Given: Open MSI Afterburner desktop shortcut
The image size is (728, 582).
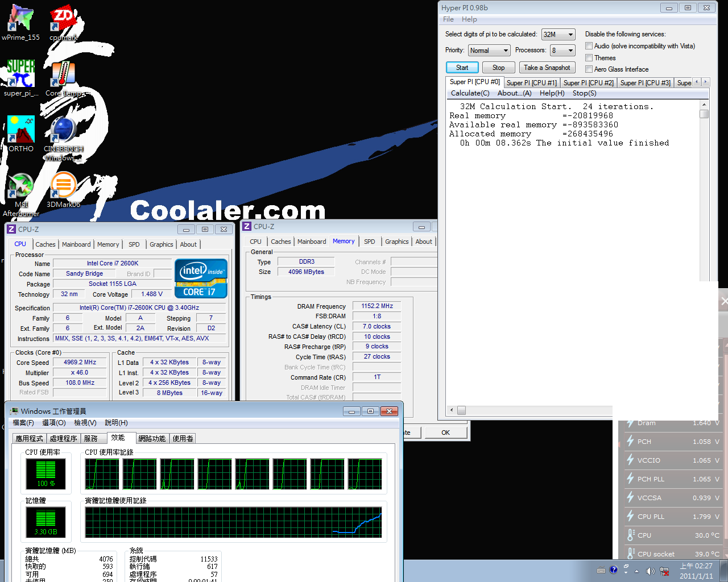Looking at the screenshot, I should [x=21, y=194].
